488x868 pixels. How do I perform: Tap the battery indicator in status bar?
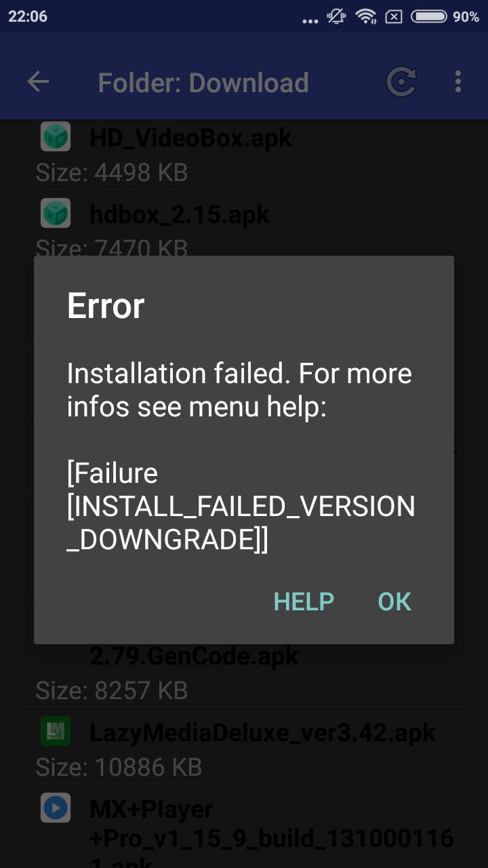click(428, 16)
